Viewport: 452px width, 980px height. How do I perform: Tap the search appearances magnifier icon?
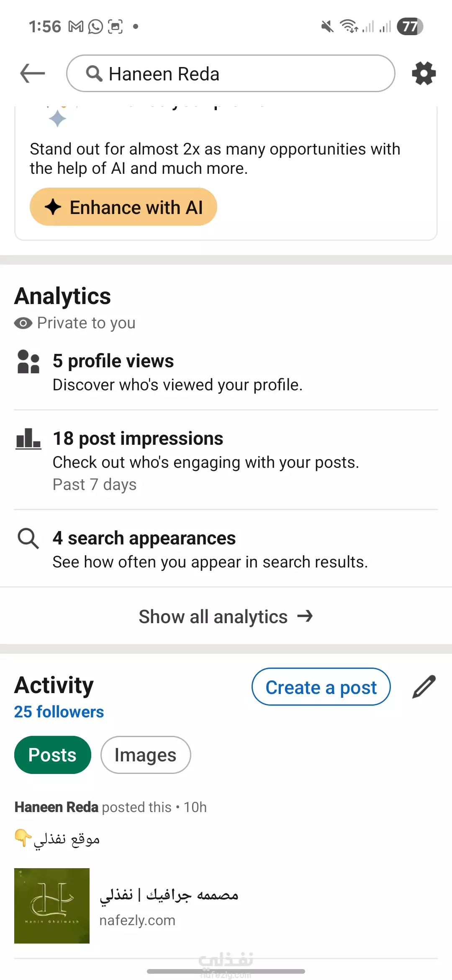[x=28, y=539]
